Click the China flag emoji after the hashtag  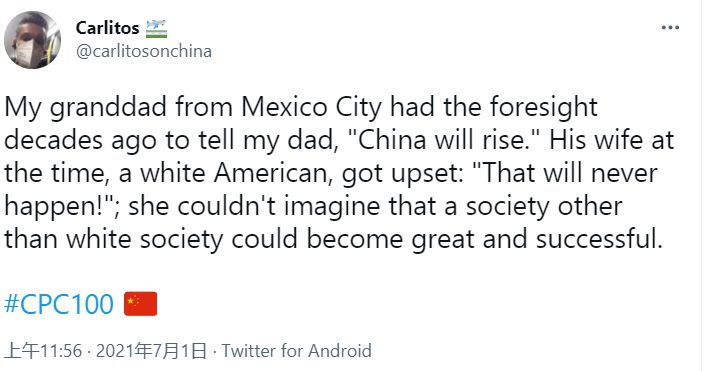[140, 304]
